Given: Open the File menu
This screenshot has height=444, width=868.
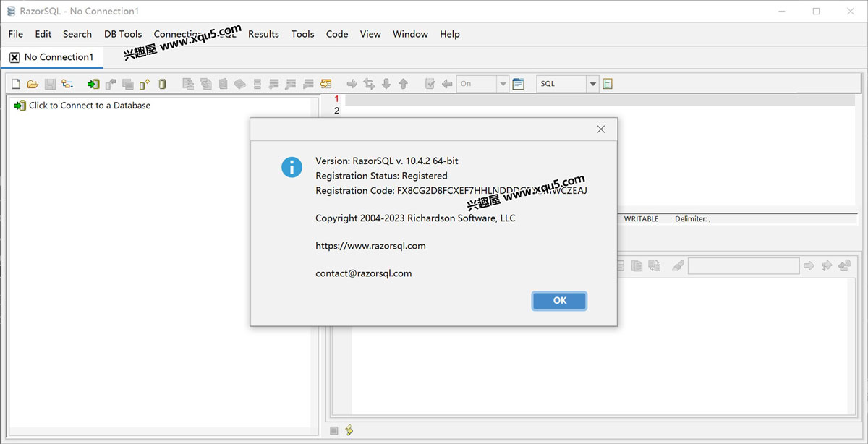Looking at the screenshot, I should (16, 34).
